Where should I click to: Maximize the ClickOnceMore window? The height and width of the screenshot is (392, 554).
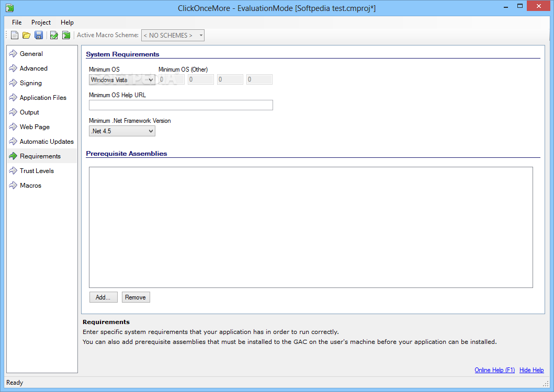coord(519,6)
